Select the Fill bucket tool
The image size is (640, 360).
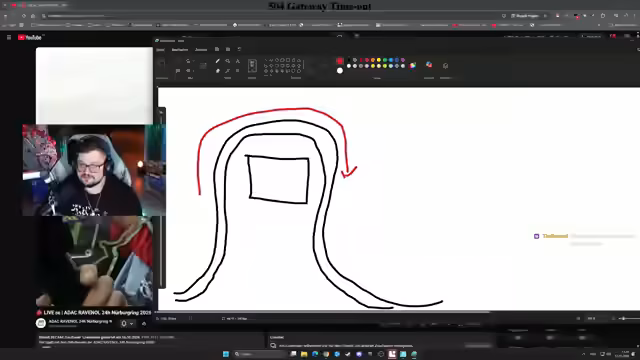227,61
